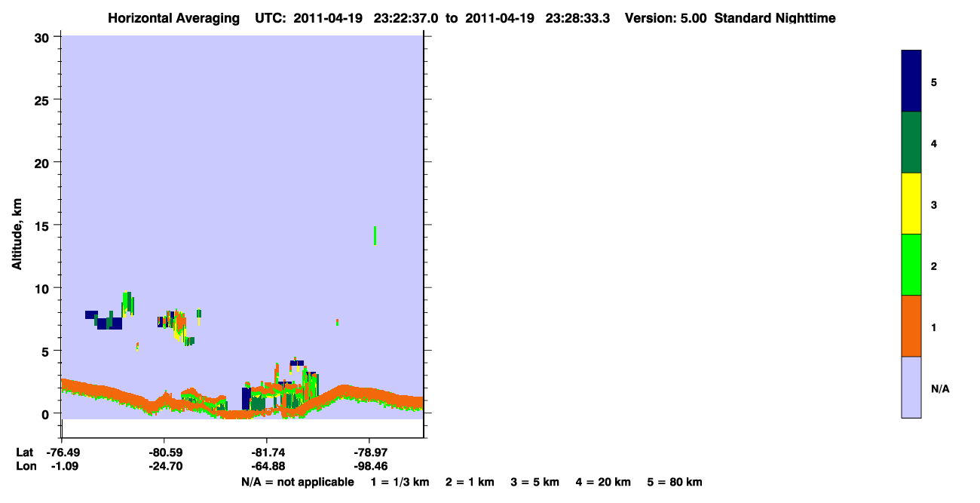Click the isolated green feature near 14 km altitude
This screenshot has height=503, width=980.
coord(375,235)
